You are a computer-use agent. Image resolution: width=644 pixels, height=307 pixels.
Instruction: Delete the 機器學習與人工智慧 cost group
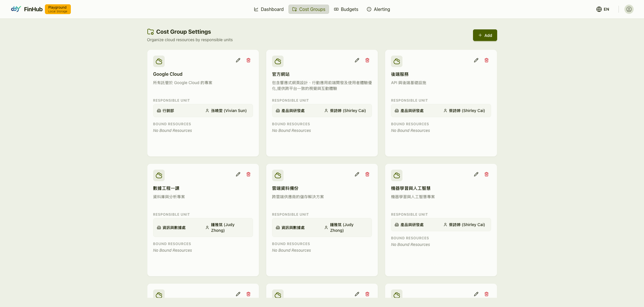click(x=486, y=174)
